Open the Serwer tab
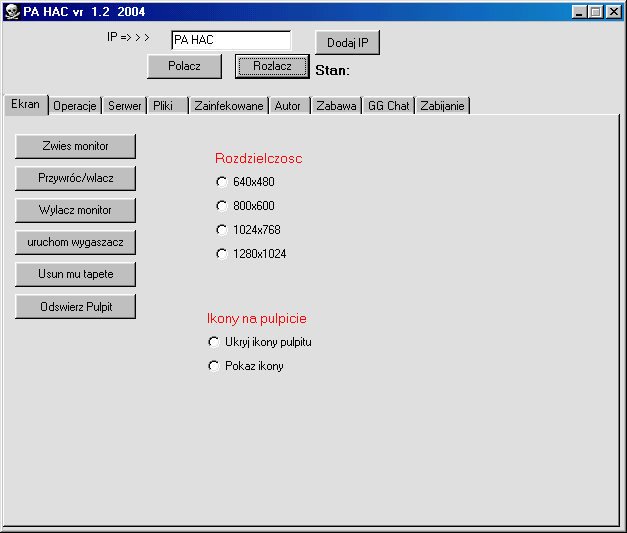Image resolution: width=627 pixels, height=533 pixels. [125, 106]
